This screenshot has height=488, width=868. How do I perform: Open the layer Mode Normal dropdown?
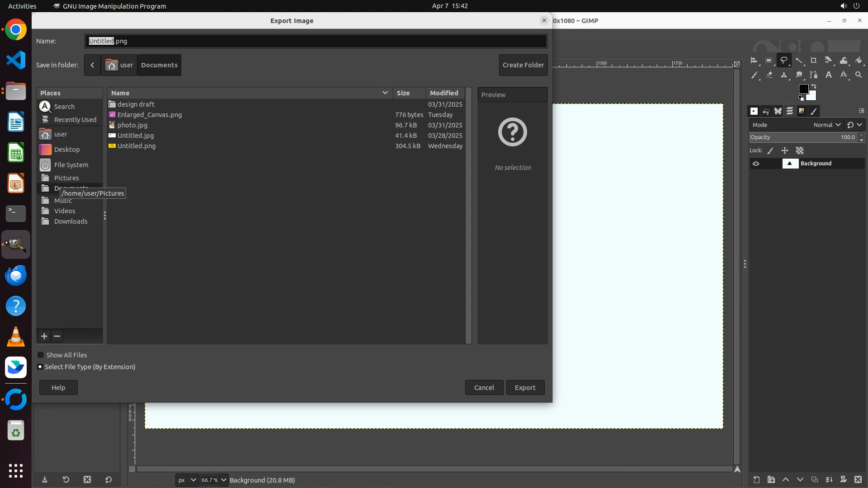point(827,125)
